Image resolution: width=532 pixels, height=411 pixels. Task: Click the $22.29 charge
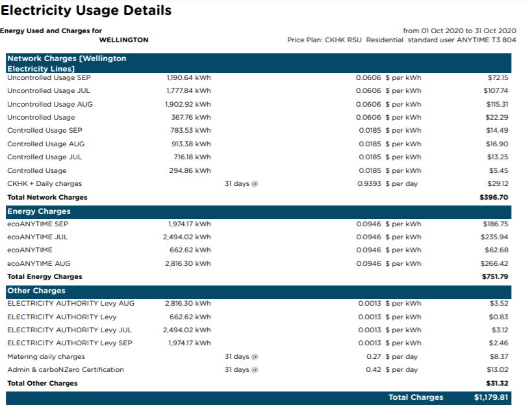[497, 117]
